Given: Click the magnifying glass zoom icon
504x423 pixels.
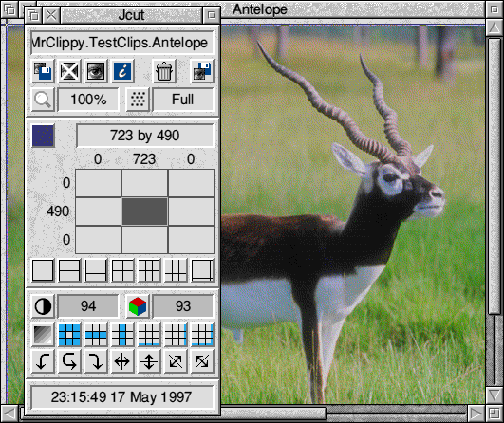Looking at the screenshot, I should (43, 100).
